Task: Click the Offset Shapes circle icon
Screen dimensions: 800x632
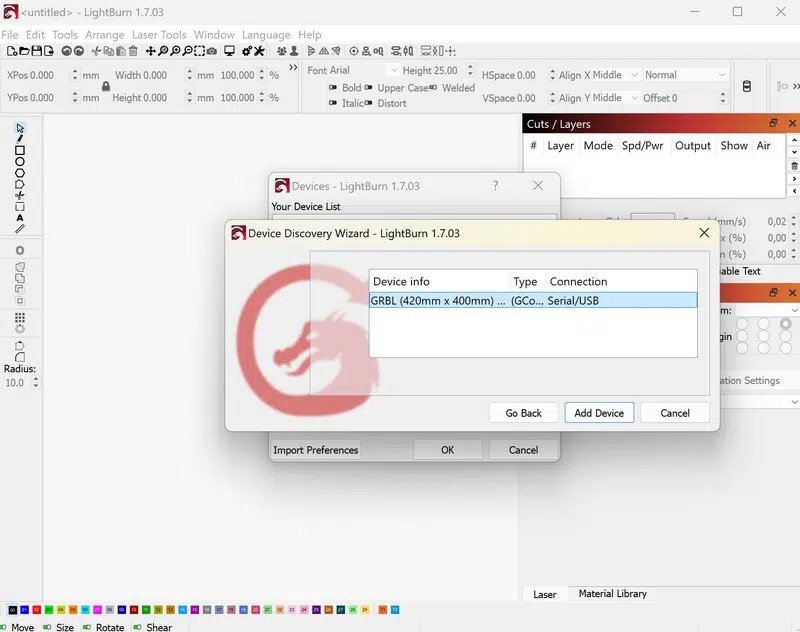Action: tap(20, 250)
